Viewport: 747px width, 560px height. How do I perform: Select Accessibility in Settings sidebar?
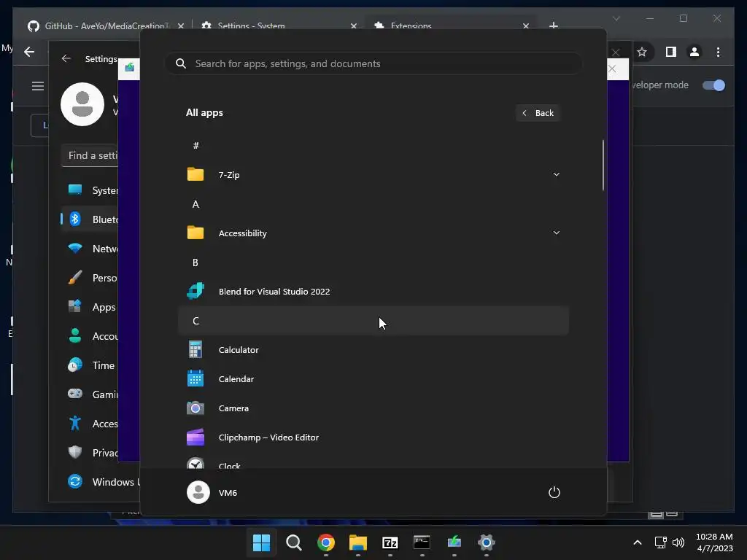[90, 424]
